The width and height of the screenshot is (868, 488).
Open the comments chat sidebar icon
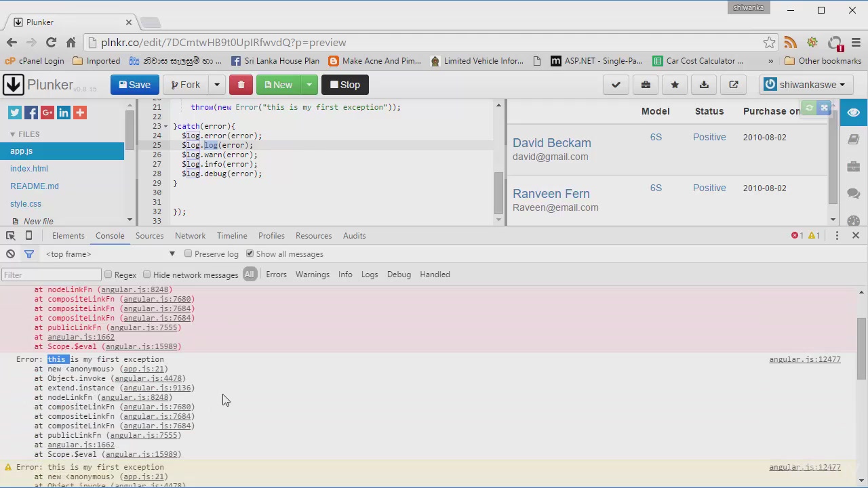[854, 194]
